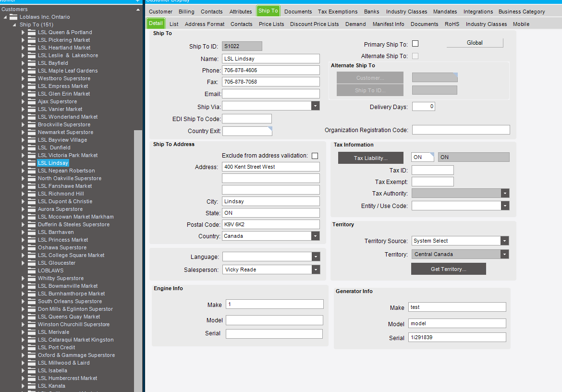This screenshot has width=562, height=392.
Task: Collapse the Customers panel header arrow
Action: (x=138, y=10)
